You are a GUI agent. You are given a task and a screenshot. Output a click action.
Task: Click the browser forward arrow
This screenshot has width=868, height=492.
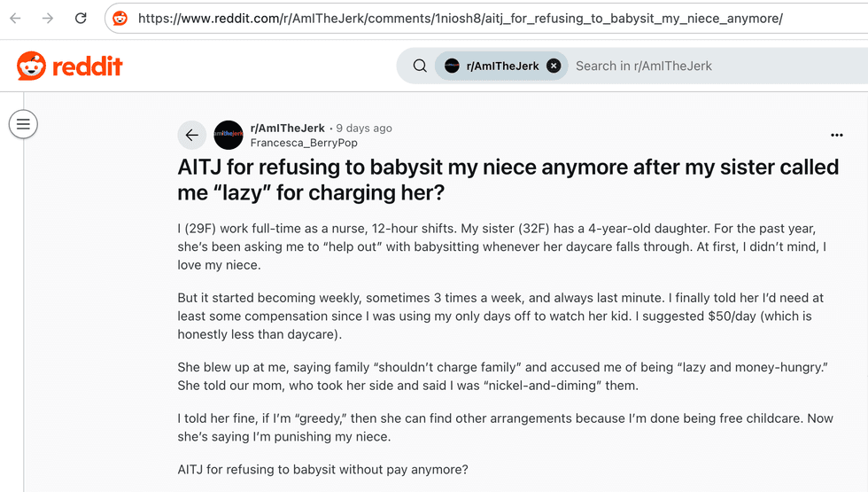(x=48, y=19)
